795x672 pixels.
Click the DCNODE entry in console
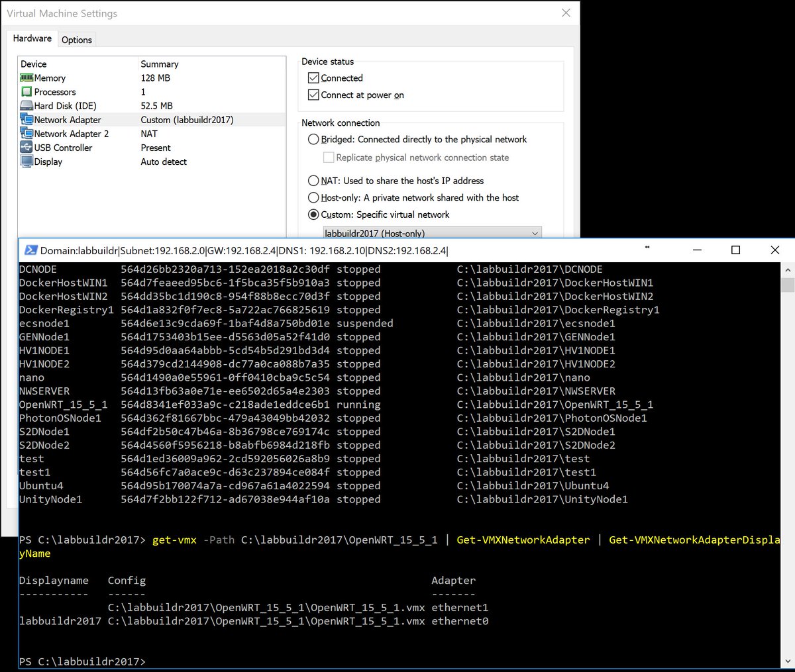point(38,269)
